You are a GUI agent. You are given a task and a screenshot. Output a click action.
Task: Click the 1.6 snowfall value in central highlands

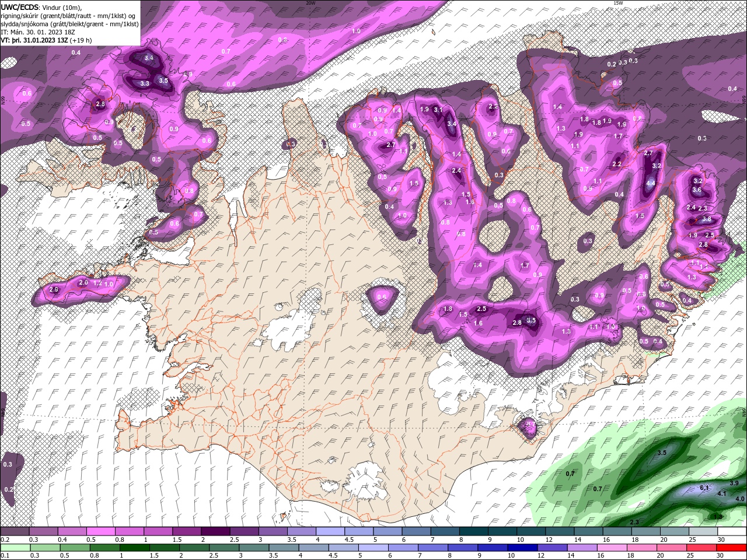478,323
